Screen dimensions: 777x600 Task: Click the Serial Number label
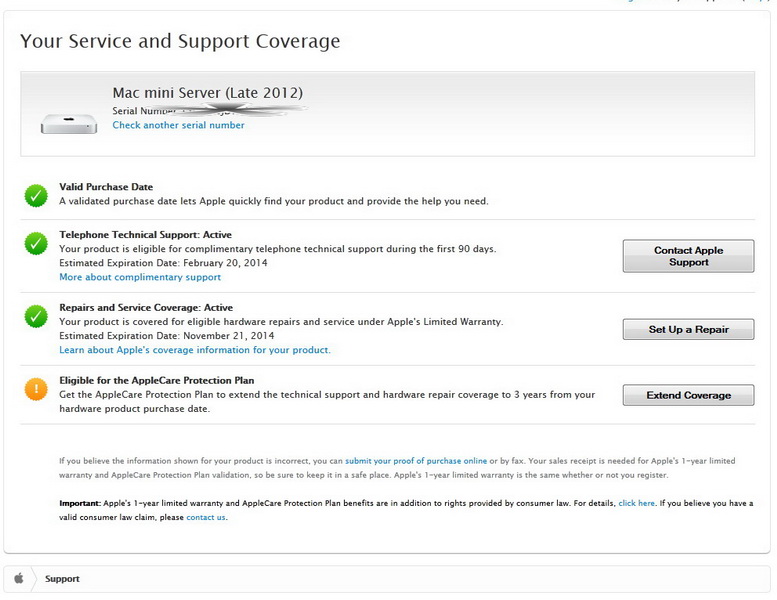[144, 111]
